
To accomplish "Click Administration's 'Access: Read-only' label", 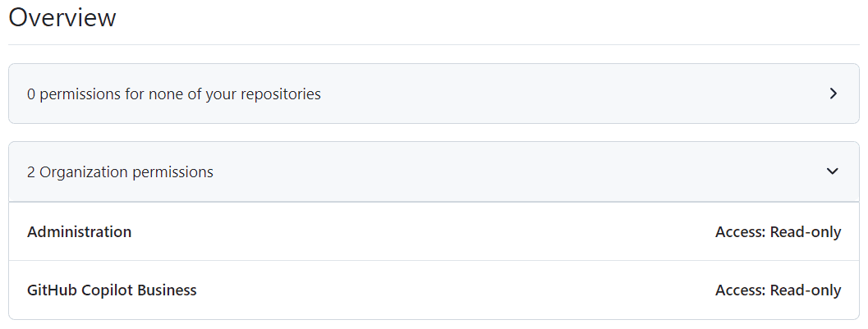I will click(x=778, y=232).
